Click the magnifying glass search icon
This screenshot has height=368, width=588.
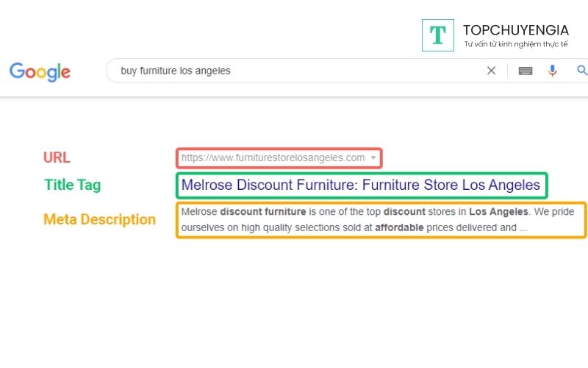(581, 71)
